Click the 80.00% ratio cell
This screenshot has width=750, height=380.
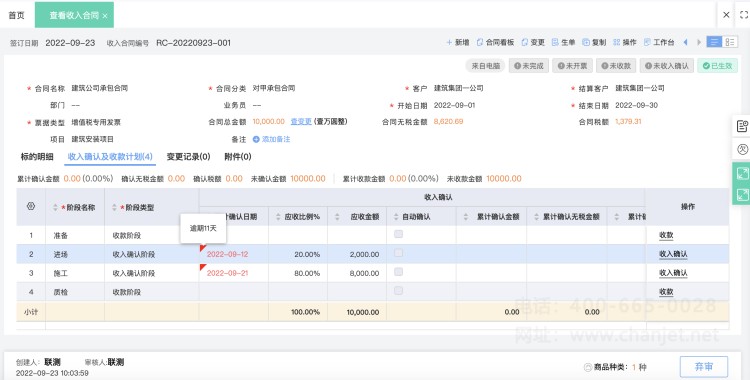click(298, 273)
